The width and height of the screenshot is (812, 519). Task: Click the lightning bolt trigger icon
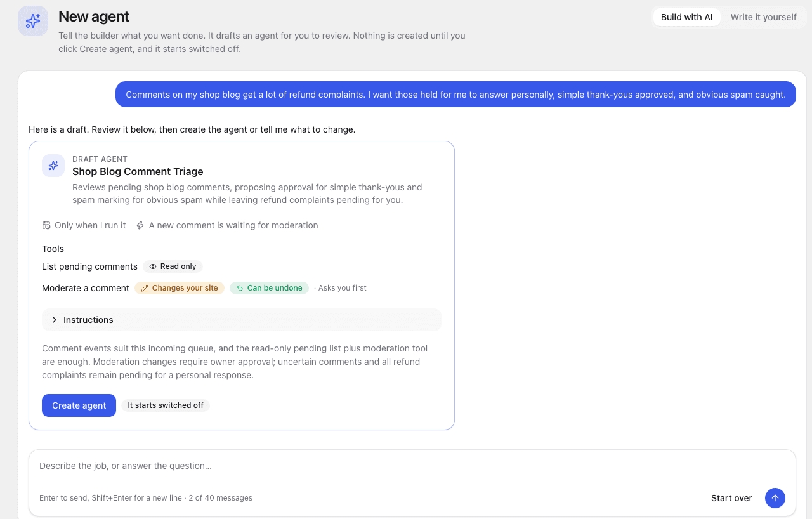[140, 225]
